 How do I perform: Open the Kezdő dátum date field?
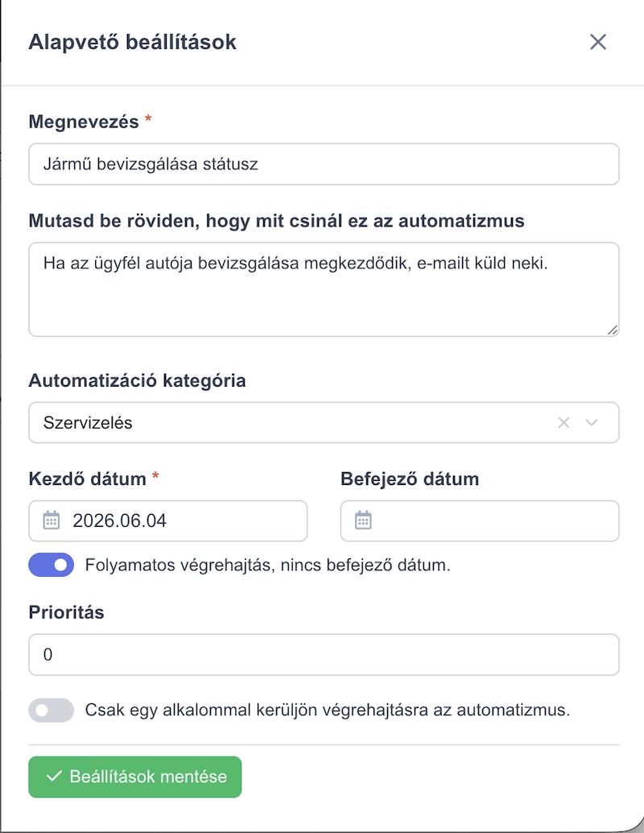click(x=167, y=520)
